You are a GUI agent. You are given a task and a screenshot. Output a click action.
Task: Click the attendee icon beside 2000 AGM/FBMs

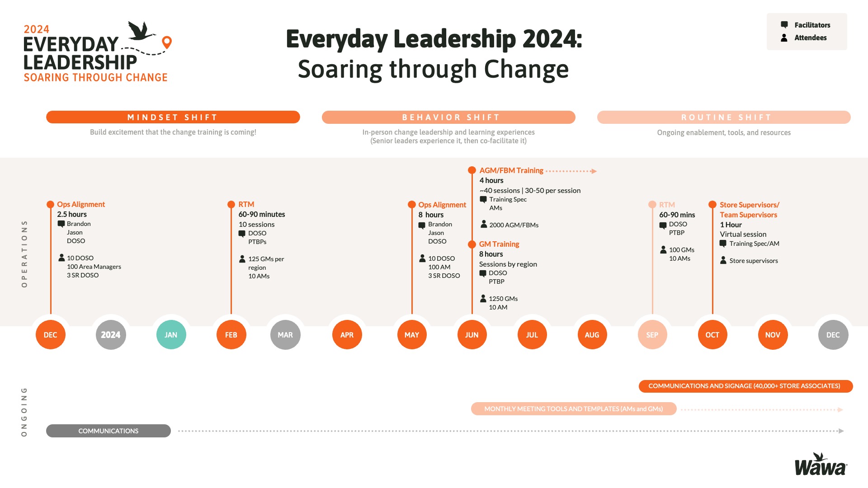tap(484, 224)
